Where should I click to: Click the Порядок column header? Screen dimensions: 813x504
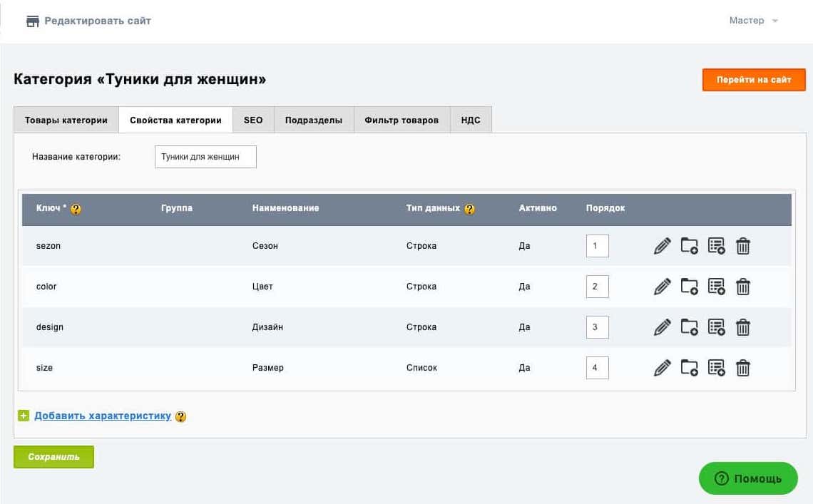pyautogui.click(x=605, y=208)
